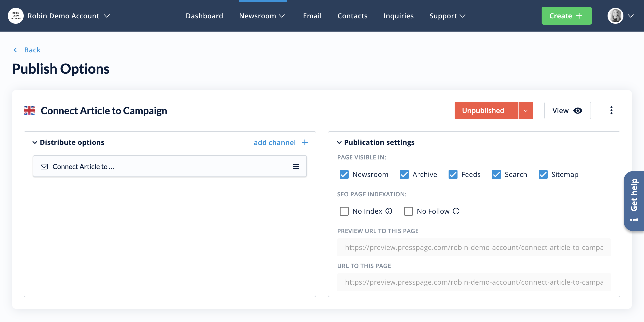Click the Unpublished status button
644x322 pixels.
486,110
